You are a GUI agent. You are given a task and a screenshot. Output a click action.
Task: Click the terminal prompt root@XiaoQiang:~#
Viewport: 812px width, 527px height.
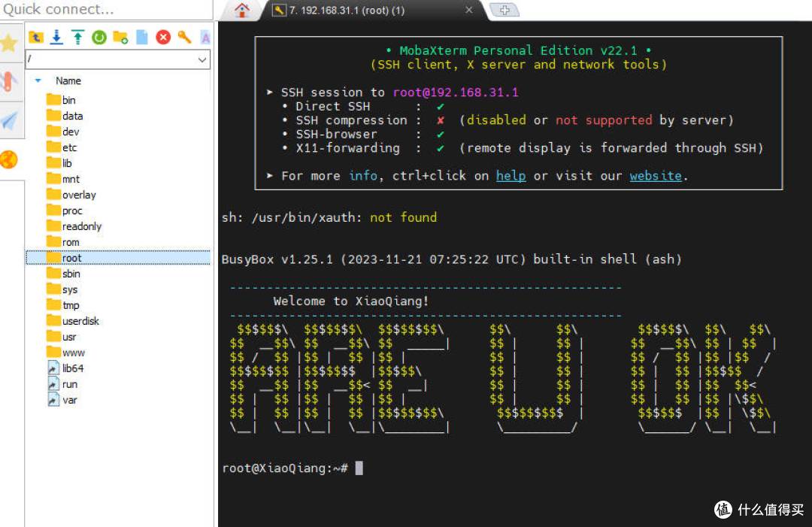pos(285,468)
